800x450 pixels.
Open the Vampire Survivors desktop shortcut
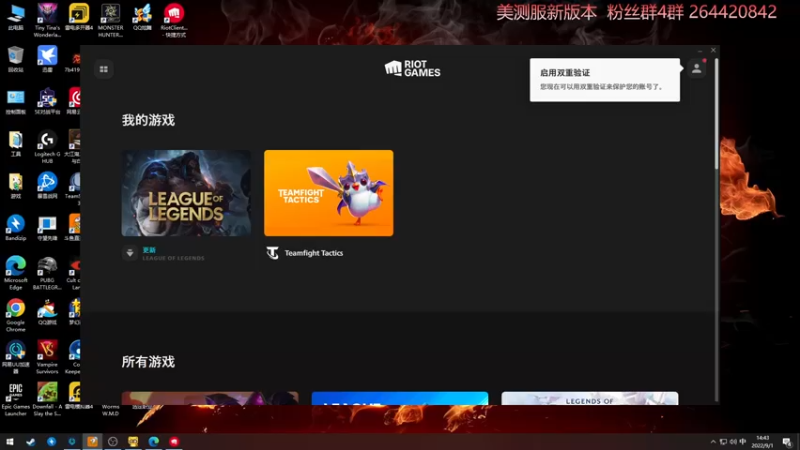[47, 357]
